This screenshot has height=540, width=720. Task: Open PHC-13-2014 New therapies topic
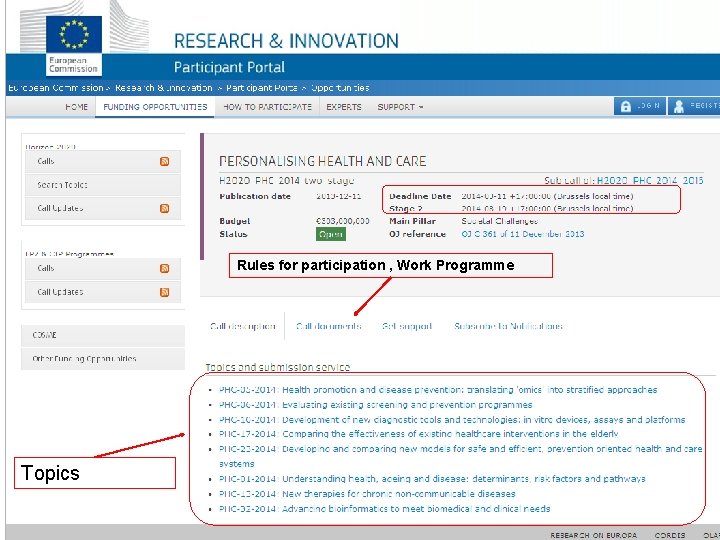367,494
